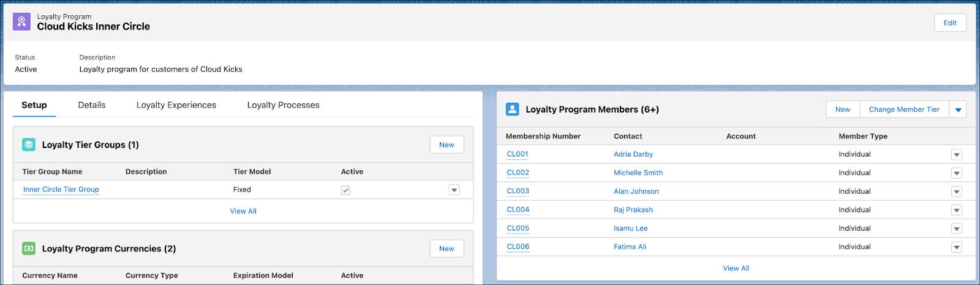The height and width of the screenshot is (285, 980).
Task: Click Individual member type for CL001
Action: (x=854, y=154)
